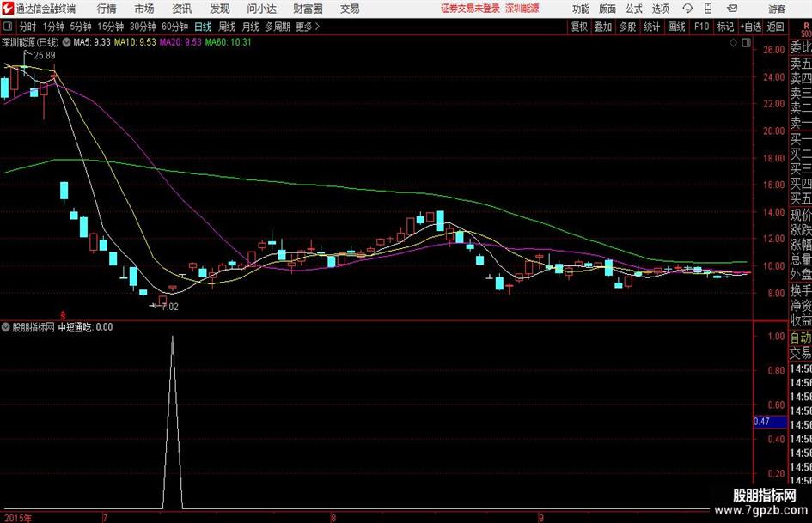Expand the 更多 periods chevron
The width and height of the screenshot is (812, 523).
pyautogui.click(x=308, y=27)
